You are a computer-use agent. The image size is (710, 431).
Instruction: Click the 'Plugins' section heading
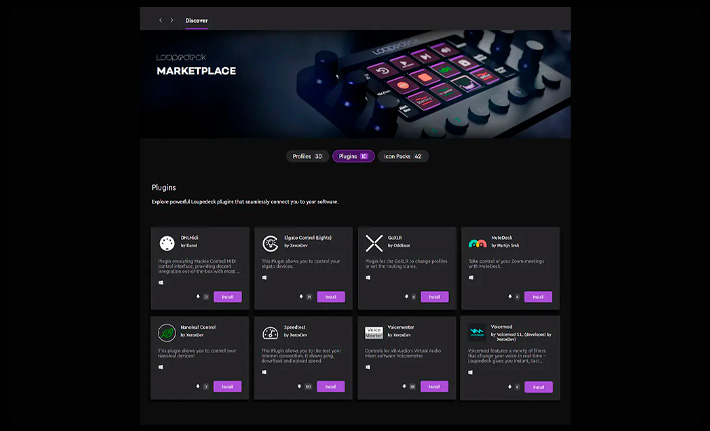[x=164, y=187]
